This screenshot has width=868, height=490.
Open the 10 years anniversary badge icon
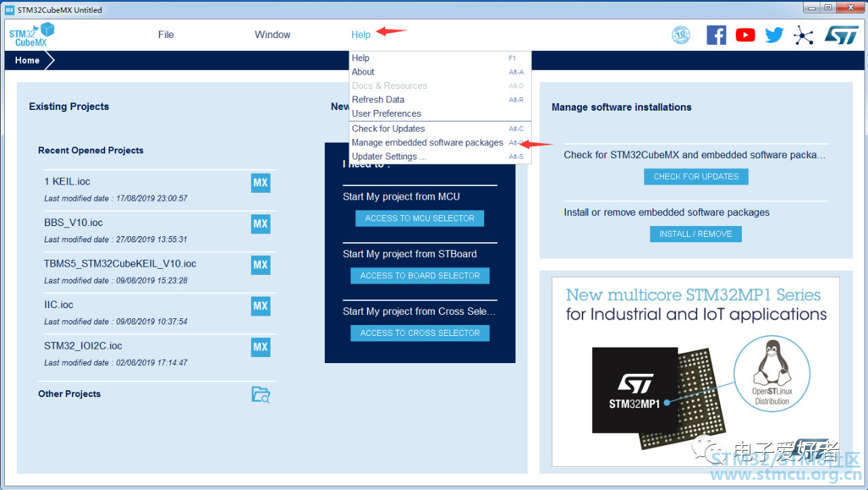[x=681, y=35]
